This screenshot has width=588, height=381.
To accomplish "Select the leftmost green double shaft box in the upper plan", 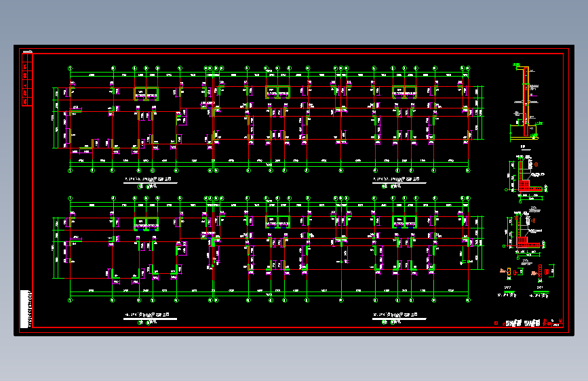I will tap(146, 94).
